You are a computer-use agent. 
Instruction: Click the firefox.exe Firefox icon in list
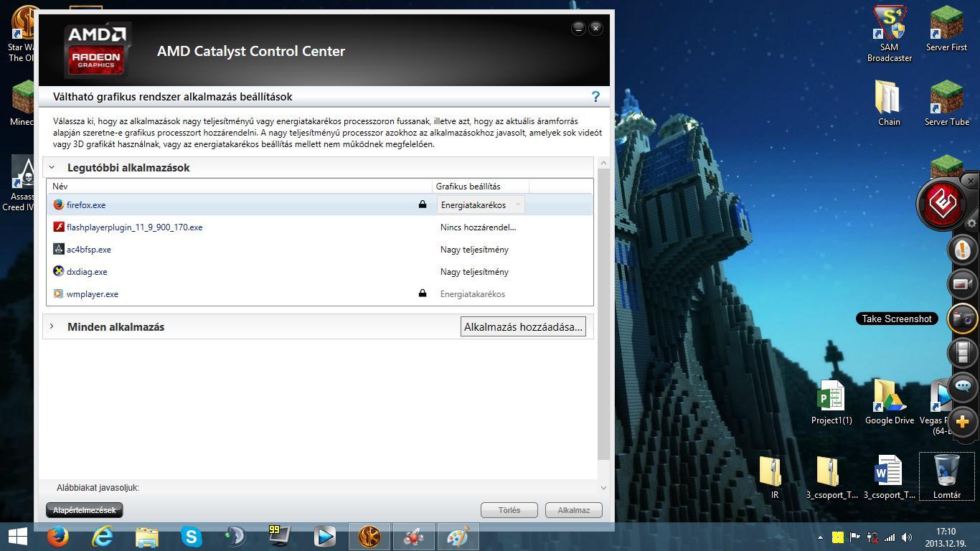click(59, 204)
